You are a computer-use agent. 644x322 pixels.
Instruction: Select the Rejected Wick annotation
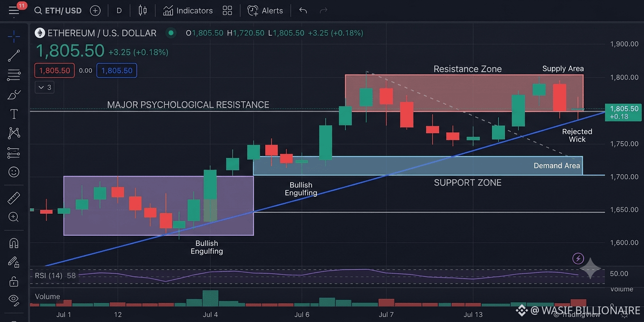577,136
